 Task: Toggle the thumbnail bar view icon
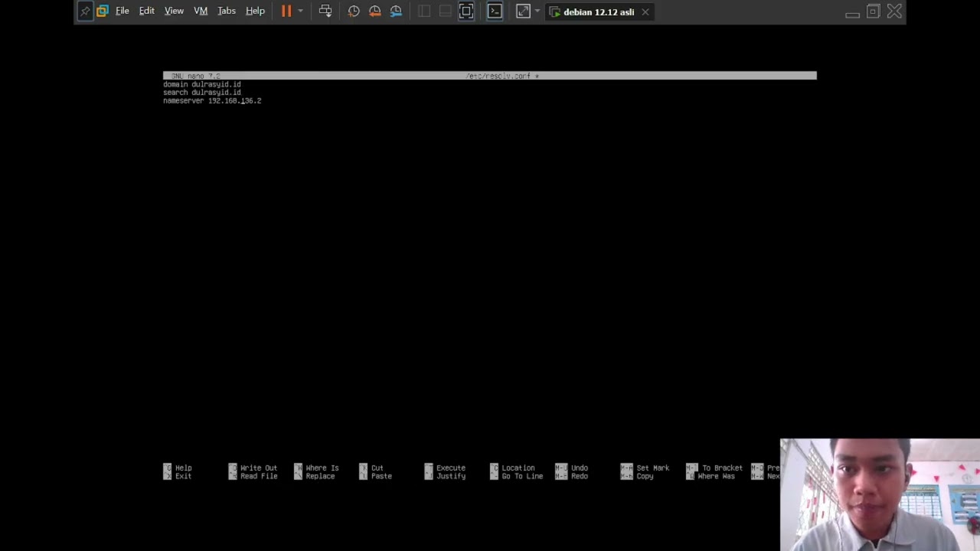pyautogui.click(x=445, y=11)
